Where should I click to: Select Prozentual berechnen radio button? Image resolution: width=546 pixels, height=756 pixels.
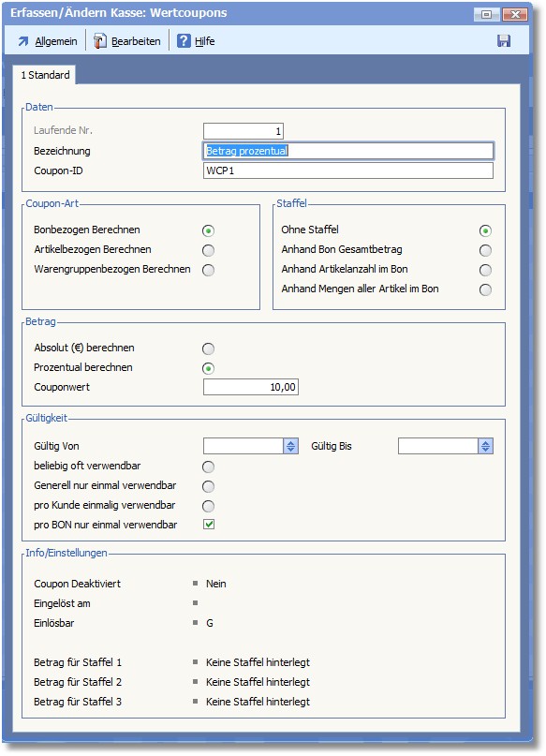208,369
